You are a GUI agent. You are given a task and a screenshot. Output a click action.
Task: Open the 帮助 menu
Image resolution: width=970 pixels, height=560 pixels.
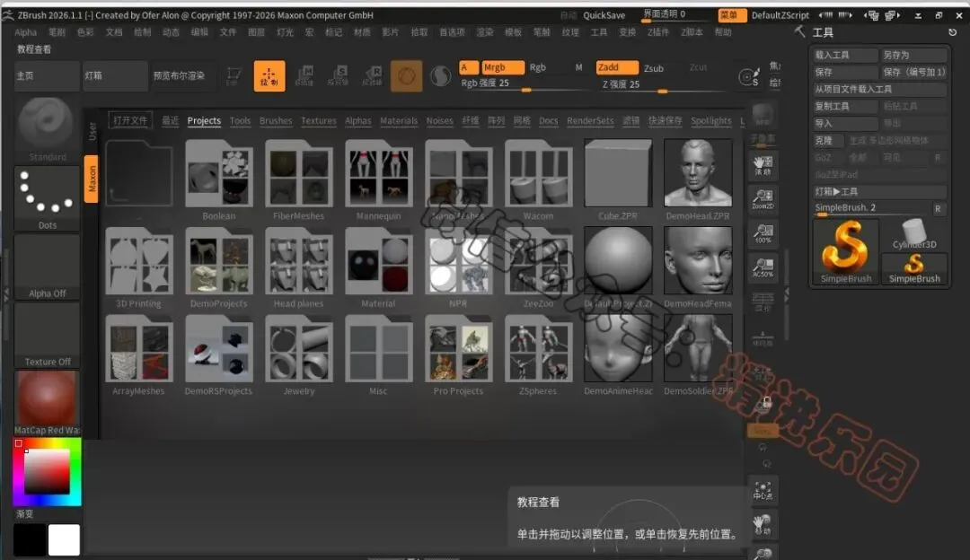coord(722,32)
